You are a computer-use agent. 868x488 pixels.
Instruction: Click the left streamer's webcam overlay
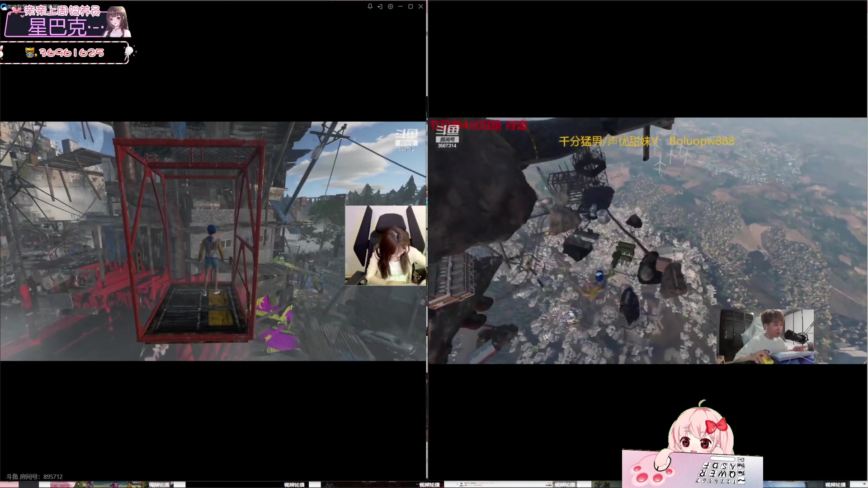pos(385,245)
